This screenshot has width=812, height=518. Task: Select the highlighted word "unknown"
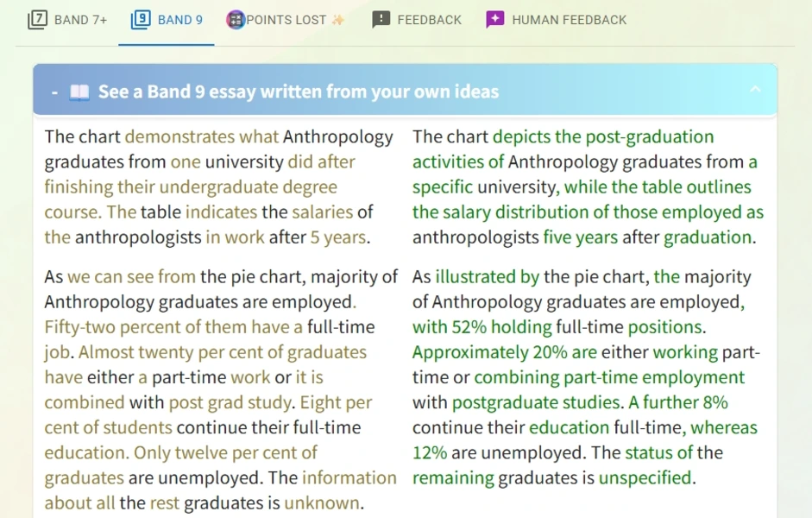pos(322,502)
